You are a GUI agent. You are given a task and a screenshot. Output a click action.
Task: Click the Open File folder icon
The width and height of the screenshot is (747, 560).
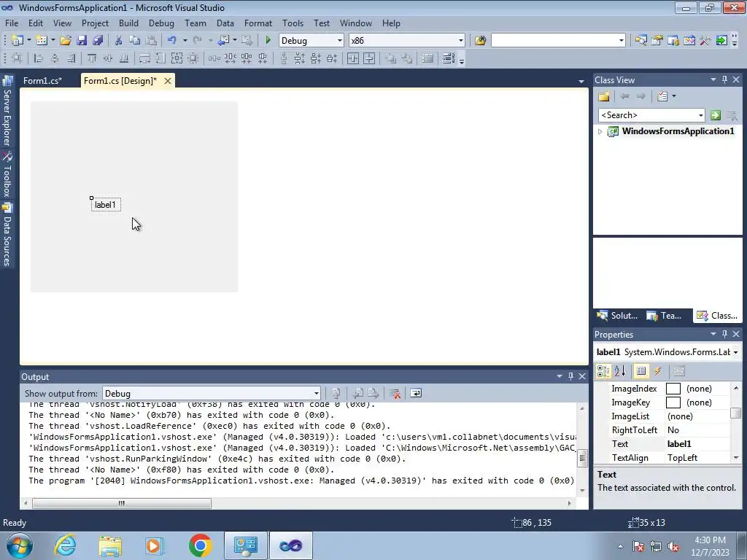point(66,41)
